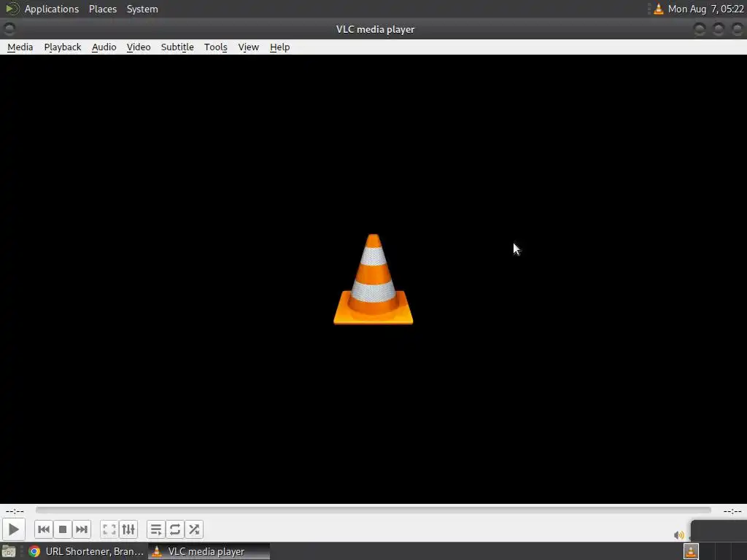Click the VLC cone logo

click(373, 279)
